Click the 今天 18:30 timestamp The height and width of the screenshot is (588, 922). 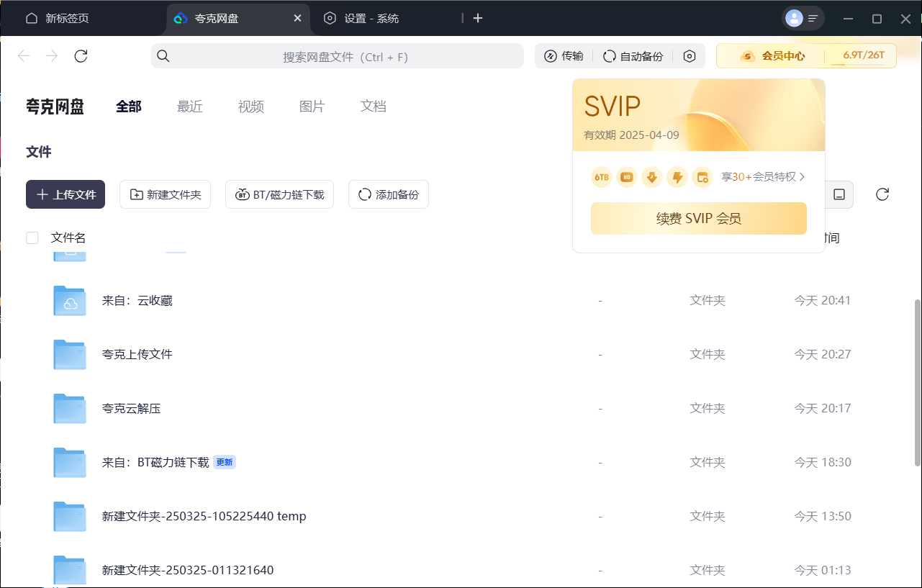823,462
